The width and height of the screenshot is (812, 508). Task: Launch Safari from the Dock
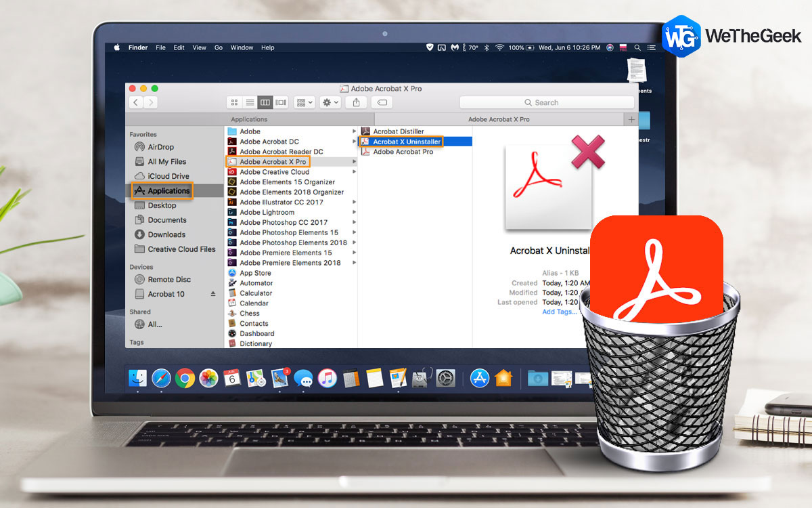point(161,378)
